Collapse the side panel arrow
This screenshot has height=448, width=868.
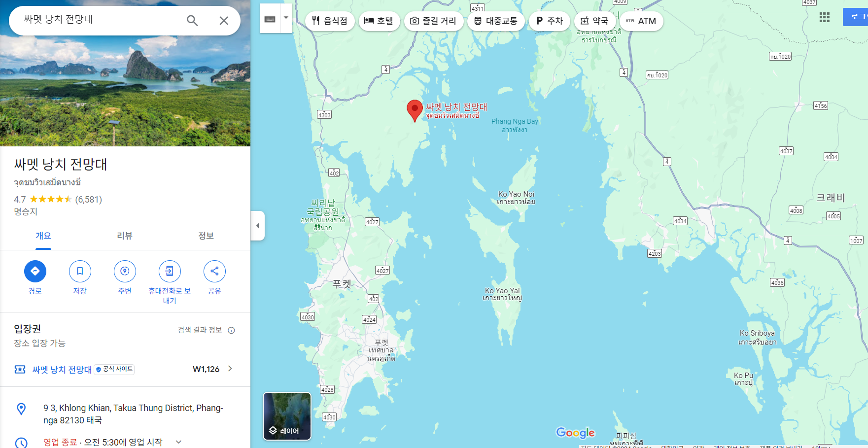tap(257, 226)
